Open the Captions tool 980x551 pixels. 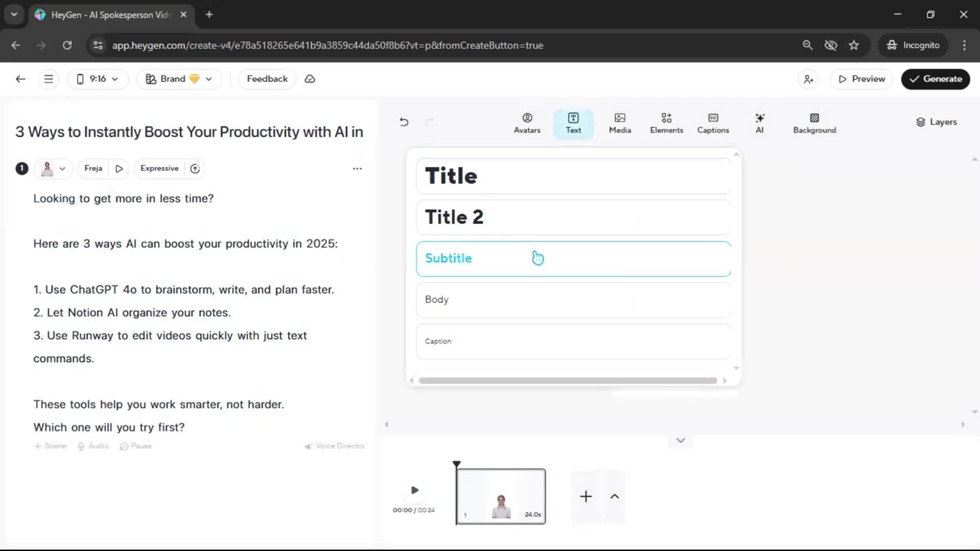(713, 123)
